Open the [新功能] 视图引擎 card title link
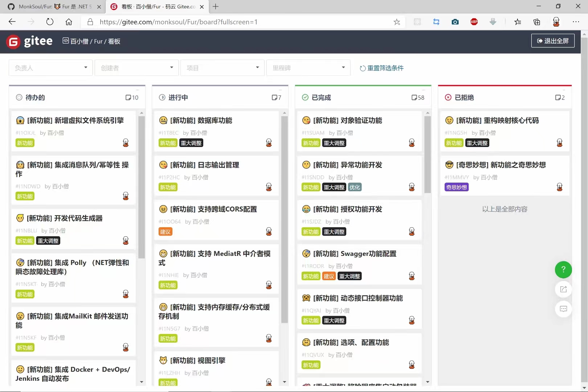The image size is (588, 392). (198, 360)
